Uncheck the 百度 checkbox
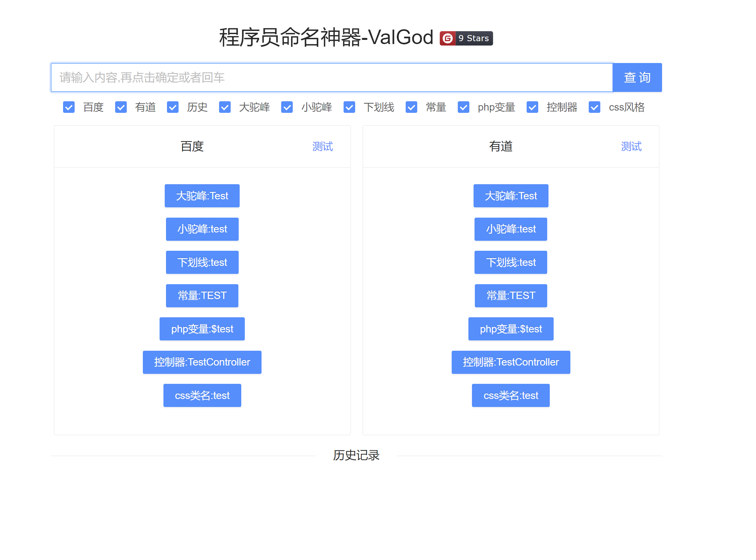 (x=69, y=107)
